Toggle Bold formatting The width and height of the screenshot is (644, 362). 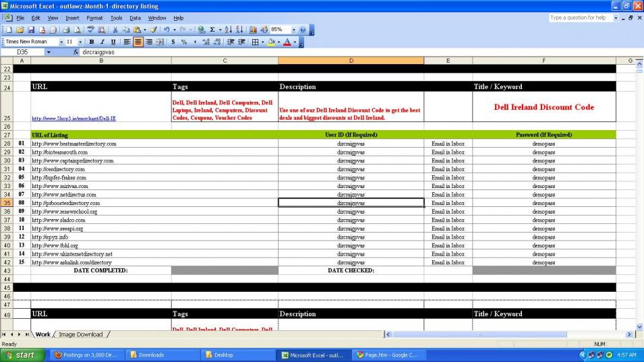(92, 42)
